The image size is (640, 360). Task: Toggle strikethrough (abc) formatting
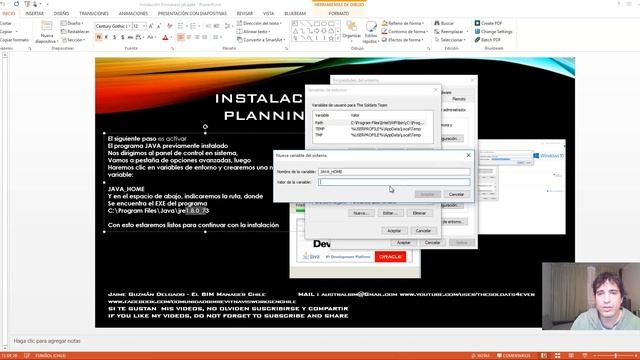pos(131,37)
